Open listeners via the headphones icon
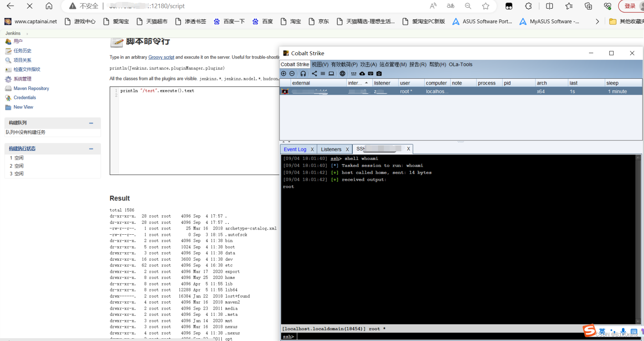Viewport: 644px width, 341px height. (x=303, y=73)
